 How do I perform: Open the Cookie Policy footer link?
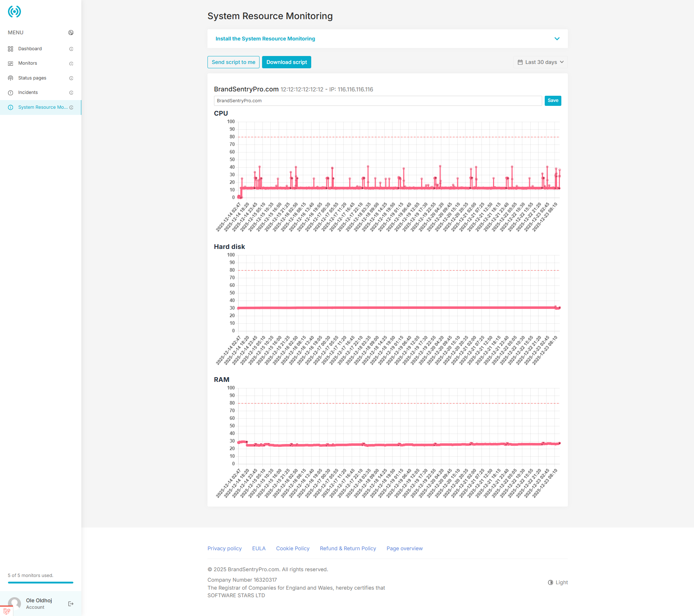pos(292,548)
